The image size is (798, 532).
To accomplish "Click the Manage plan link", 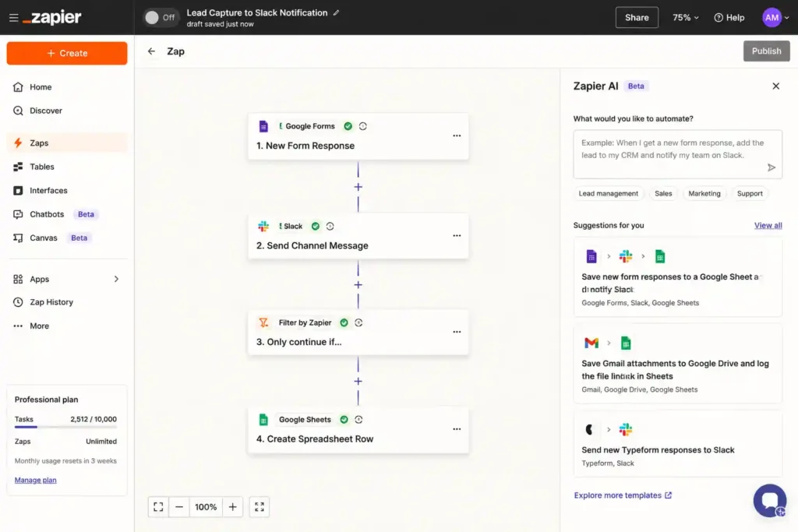I will [x=35, y=480].
